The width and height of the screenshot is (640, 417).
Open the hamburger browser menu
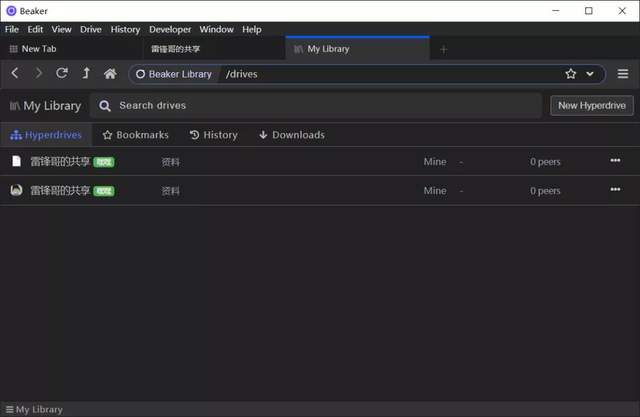tap(623, 74)
